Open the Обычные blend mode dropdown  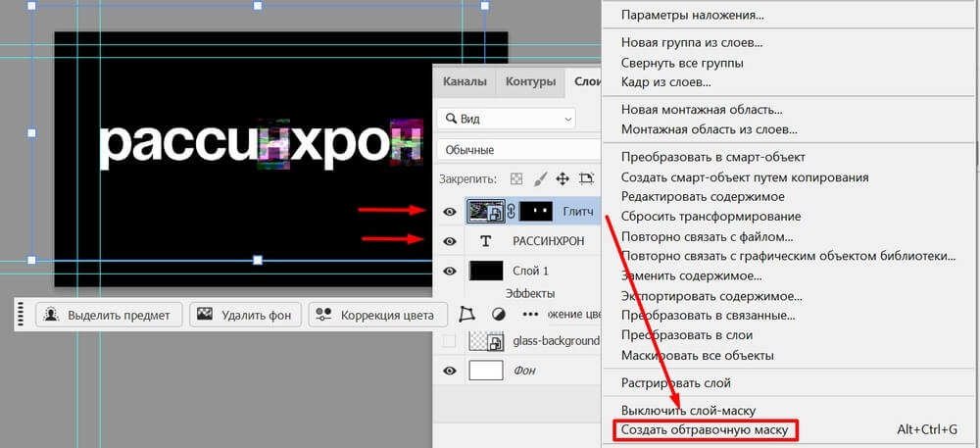tap(514, 150)
